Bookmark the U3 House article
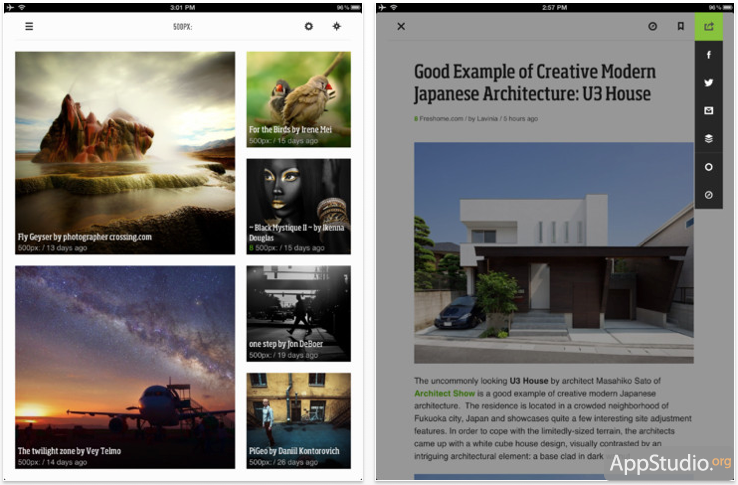This screenshot has height=485, width=738. 680,27
